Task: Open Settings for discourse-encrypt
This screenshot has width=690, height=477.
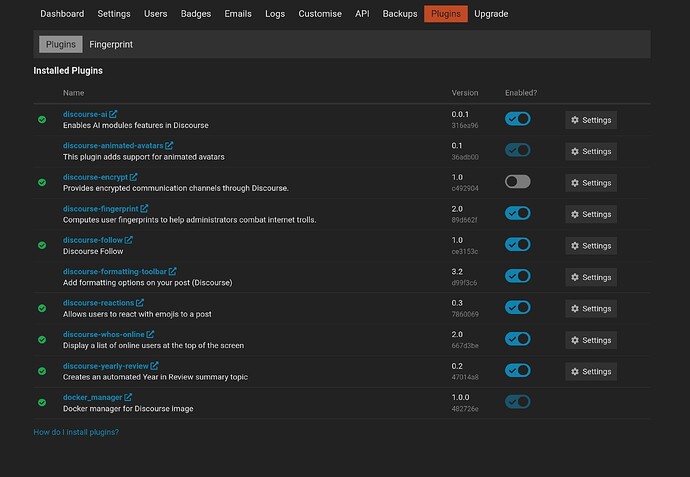Action: pyautogui.click(x=591, y=183)
